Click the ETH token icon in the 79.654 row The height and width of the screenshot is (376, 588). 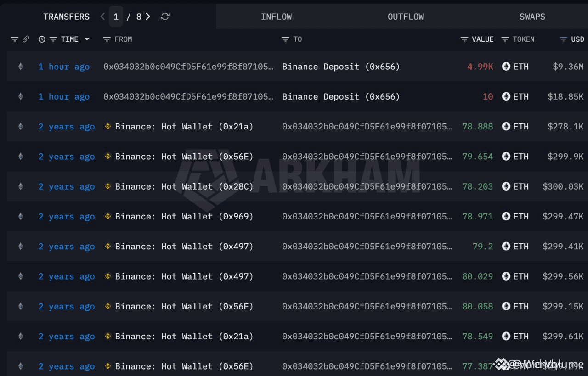coord(506,157)
